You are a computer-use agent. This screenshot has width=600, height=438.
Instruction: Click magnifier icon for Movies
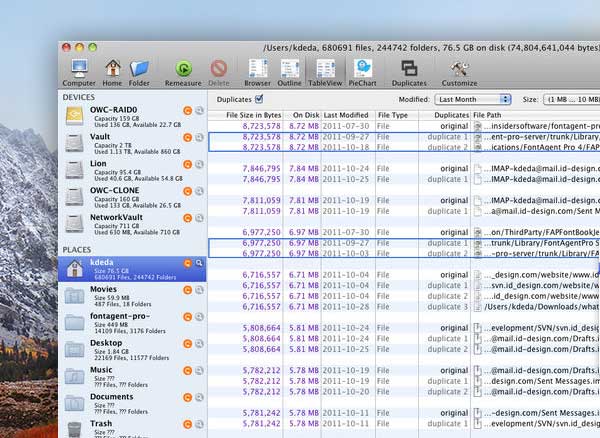(199, 290)
